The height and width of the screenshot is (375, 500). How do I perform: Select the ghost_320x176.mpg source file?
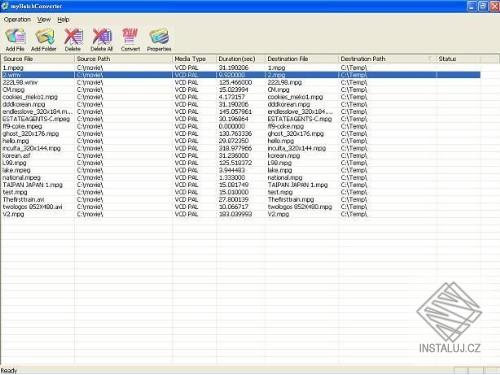[31, 134]
